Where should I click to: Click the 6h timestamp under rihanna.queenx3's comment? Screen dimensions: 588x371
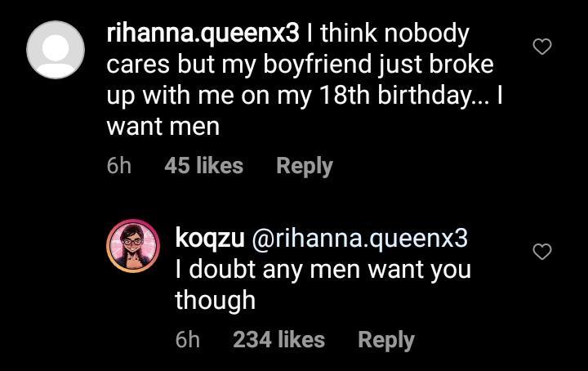point(118,166)
